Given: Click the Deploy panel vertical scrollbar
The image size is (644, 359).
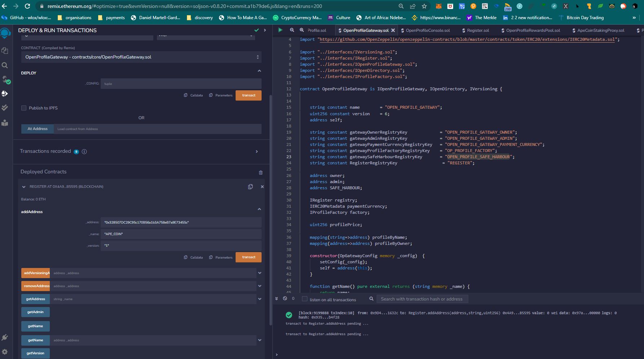Looking at the screenshot, I should pos(271,209).
